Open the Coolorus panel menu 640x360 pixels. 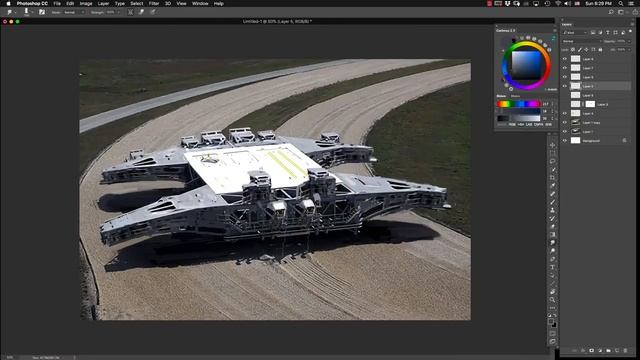(x=554, y=31)
